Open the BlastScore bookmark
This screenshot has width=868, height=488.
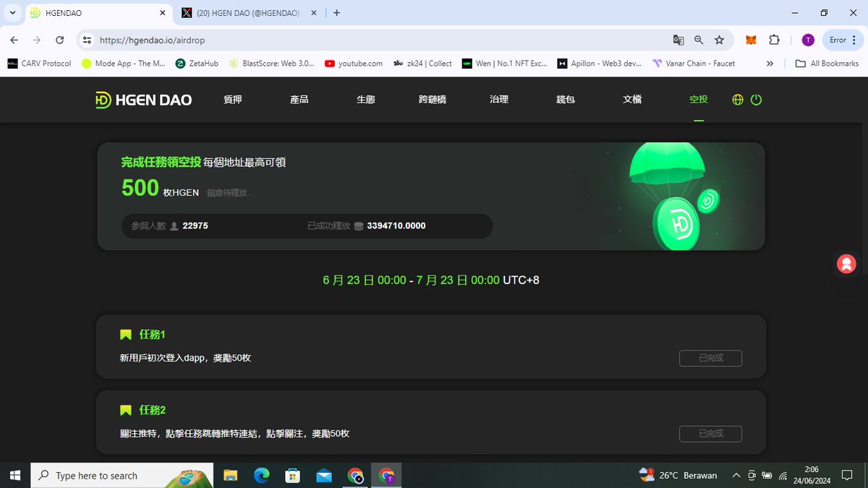point(271,64)
